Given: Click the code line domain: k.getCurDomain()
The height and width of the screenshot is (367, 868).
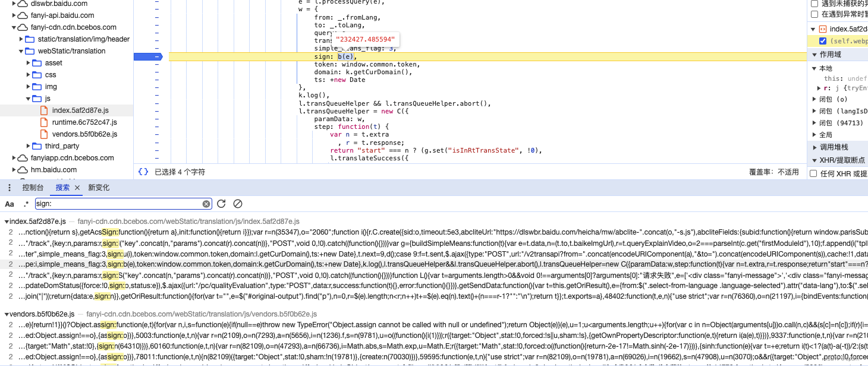Looking at the screenshot, I should coord(363,72).
